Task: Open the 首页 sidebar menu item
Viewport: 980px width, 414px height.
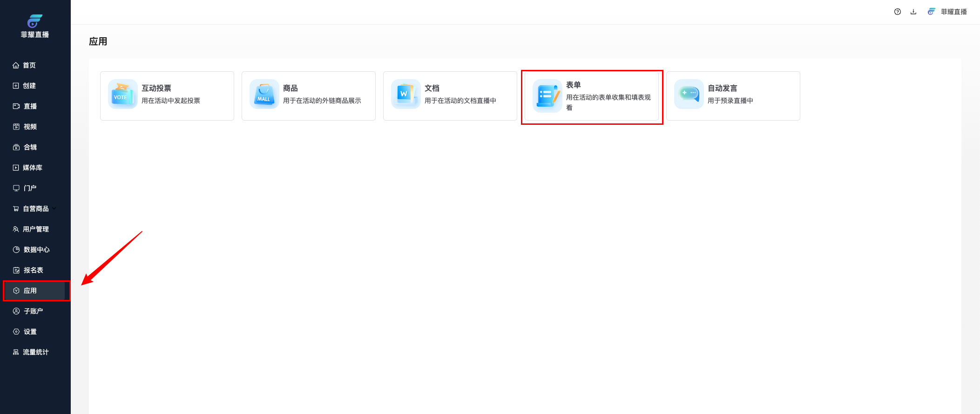Action: [x=29, y=65]
